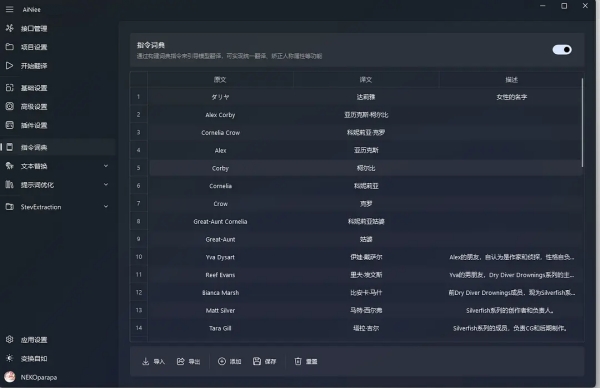
Task: Click the 开始翻译 play icon
Action: tap(10, 65)
